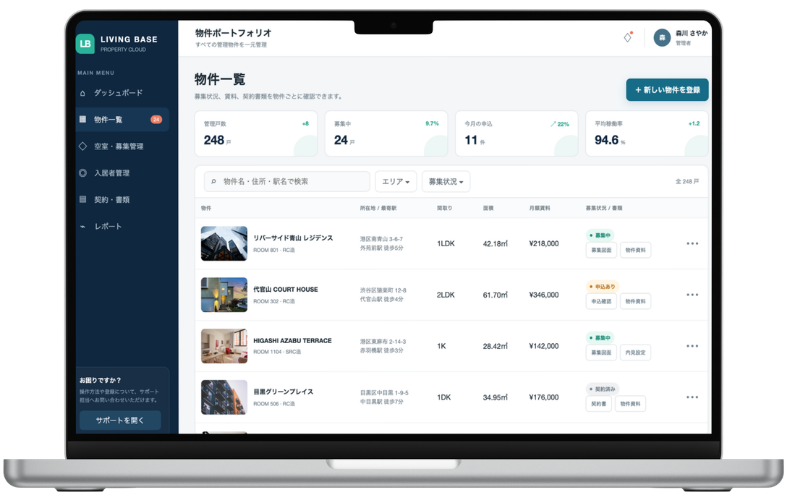Open 物件資料 for リバーサイド青山 レジデンス

tap(635, 250)
